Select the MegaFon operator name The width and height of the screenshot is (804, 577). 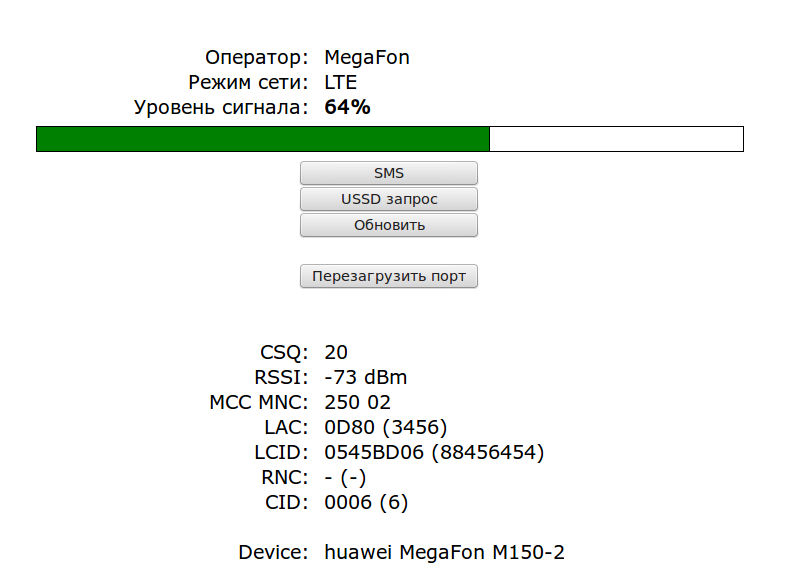click(367, 57)
